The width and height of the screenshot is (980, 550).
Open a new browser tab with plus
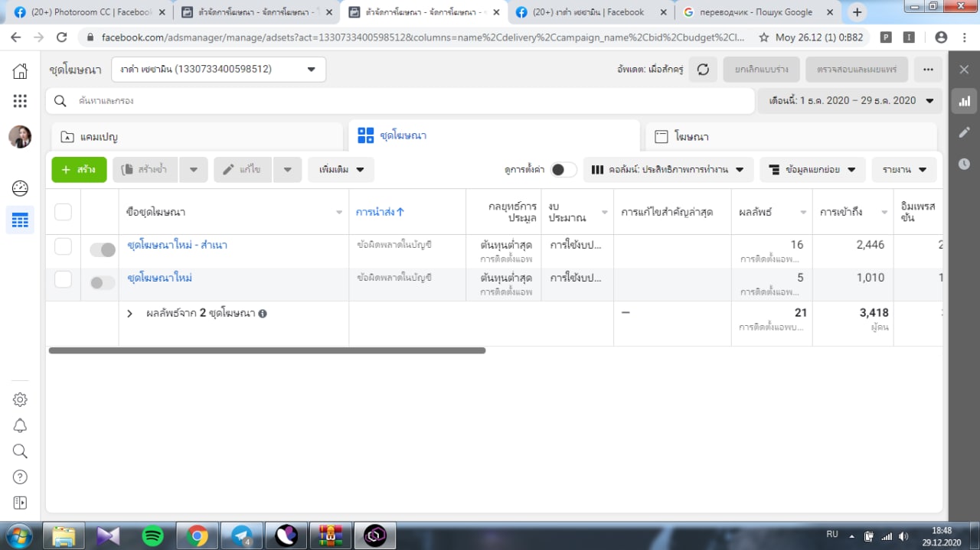pyautogui.click(x=857, y=12)
